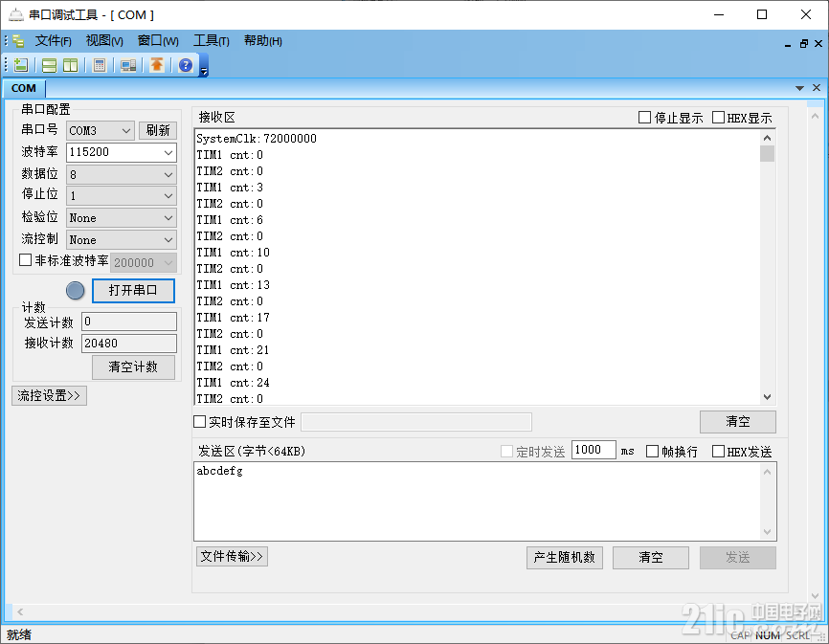
Task: Click the app icon left of 文件 menu
Action: [x=18, y=41]
